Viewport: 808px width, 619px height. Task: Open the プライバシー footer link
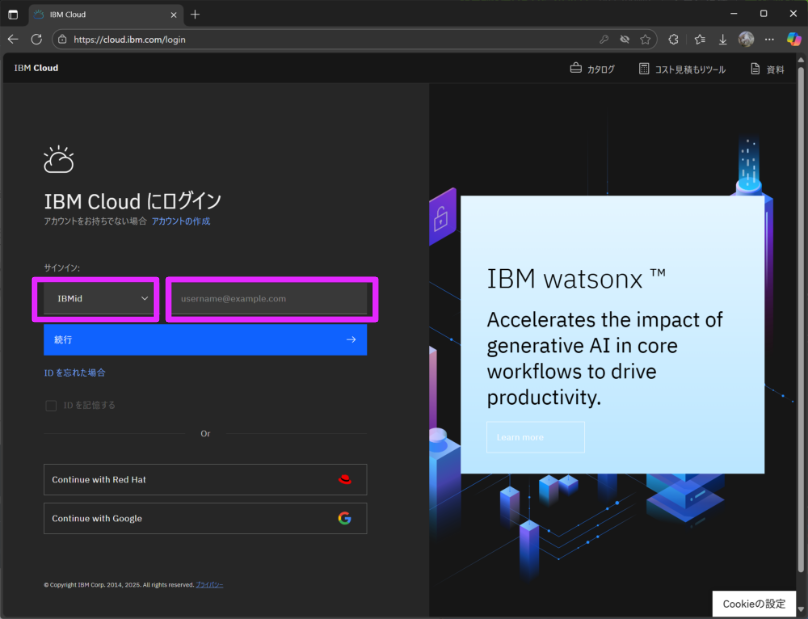[x=210, y=585]
